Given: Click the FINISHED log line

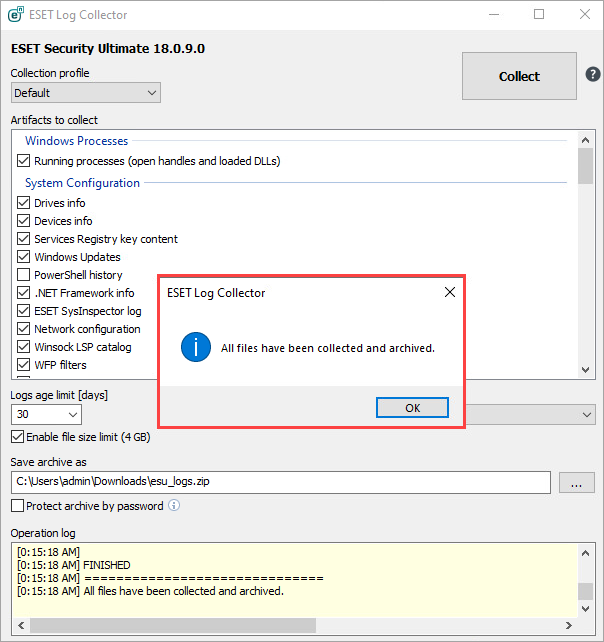Looking at the screenshot, I should point(74,565).
